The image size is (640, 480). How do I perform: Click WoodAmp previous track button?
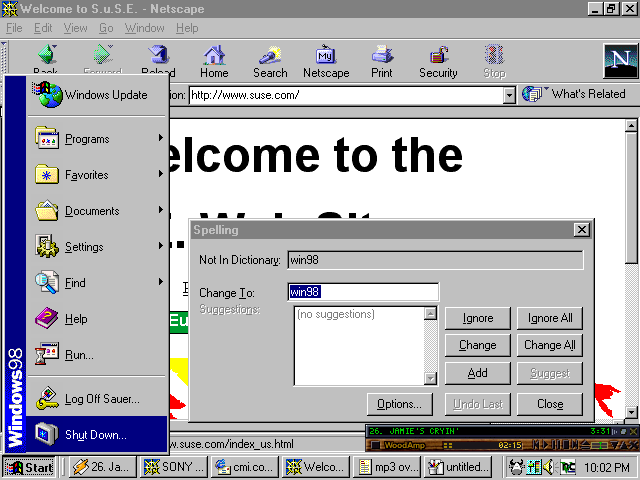click(x=536, y=444)
